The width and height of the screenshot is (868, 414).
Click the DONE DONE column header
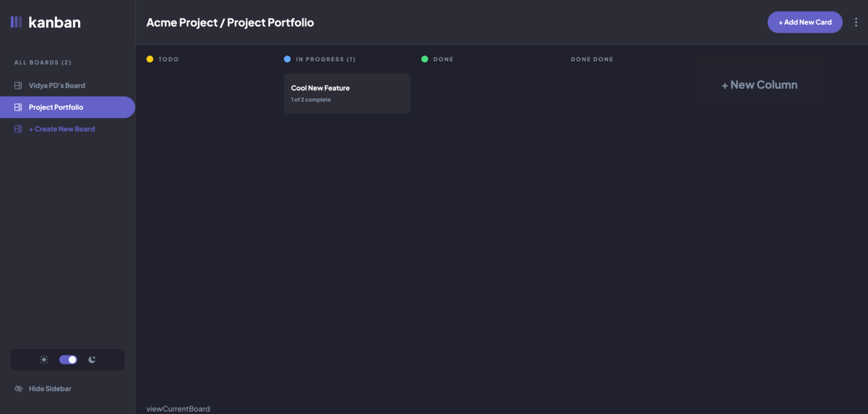592,59
